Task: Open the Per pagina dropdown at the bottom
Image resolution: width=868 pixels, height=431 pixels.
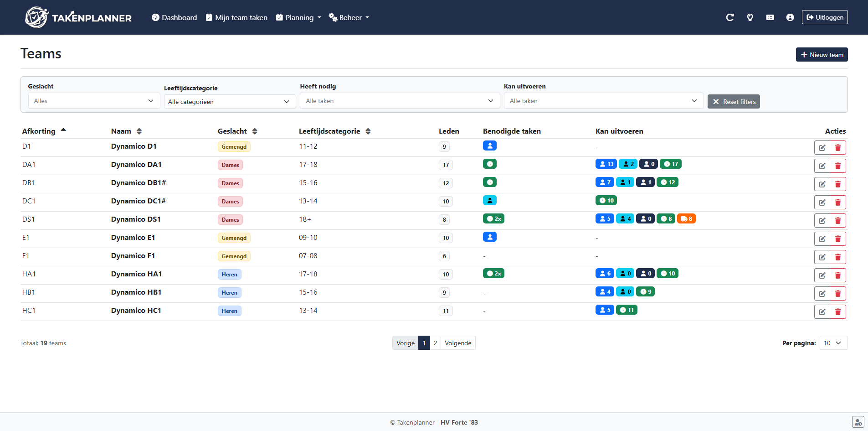Action: tap(833, 343)
